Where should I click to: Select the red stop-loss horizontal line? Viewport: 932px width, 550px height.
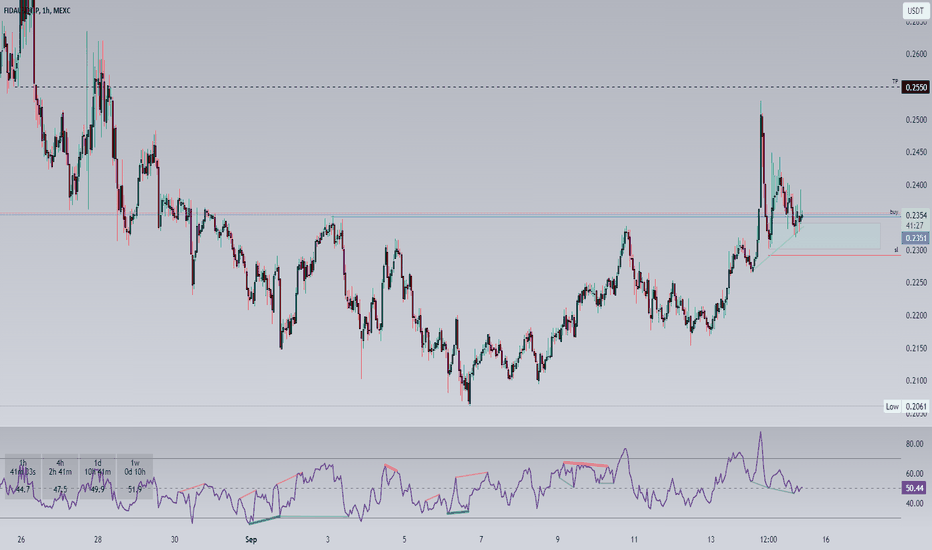pyautogui.click(x=835, y=255)
